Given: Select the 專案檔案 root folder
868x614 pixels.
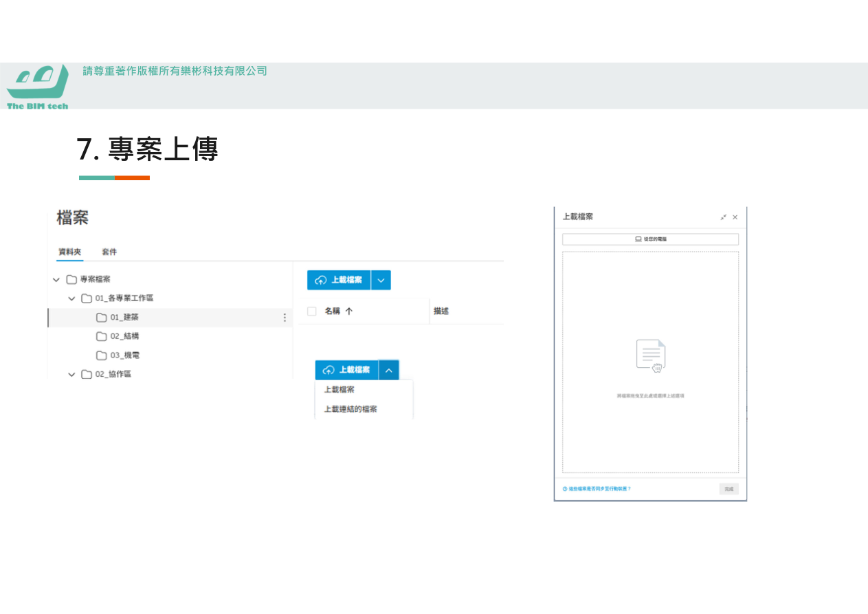Looking at the screenshot, I should [89, 280].
